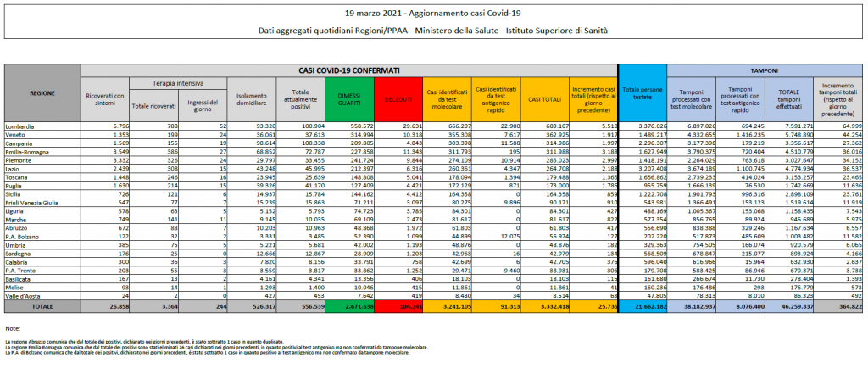Click the 'Isolamento domiciliare' column header

pyautogui.click(x=251, y=99)
